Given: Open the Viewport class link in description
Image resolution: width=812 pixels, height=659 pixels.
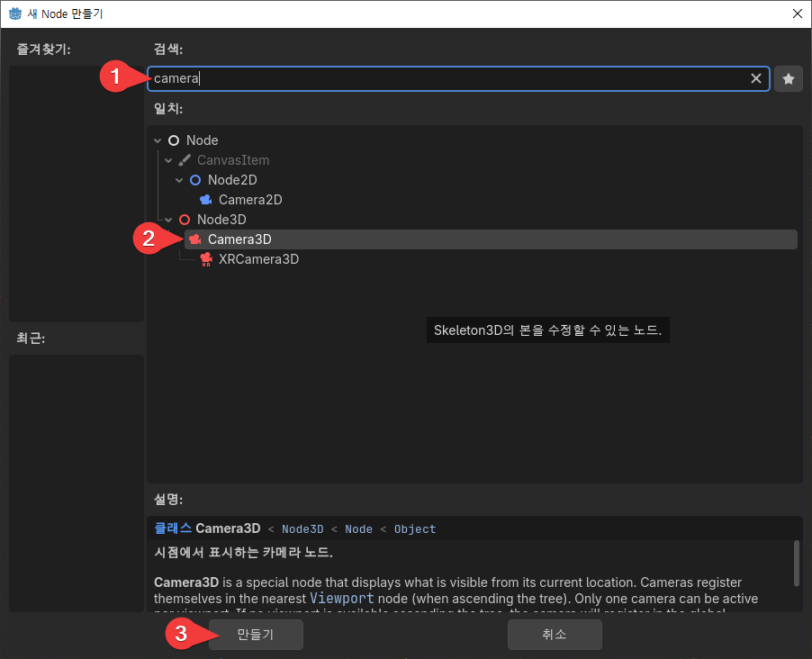Looking at the screenshot, I should pos(341,599).
